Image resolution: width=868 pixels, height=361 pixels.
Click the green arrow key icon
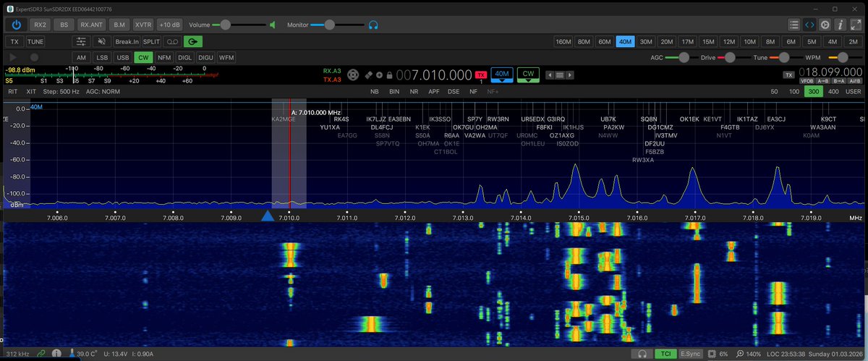click(x=195, y=42)
